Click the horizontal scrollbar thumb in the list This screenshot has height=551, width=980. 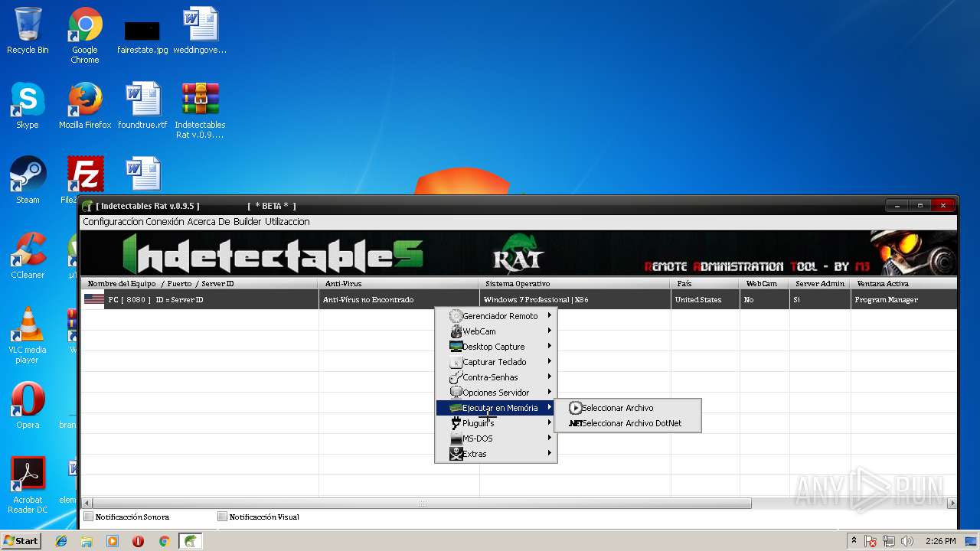[422, 504]
